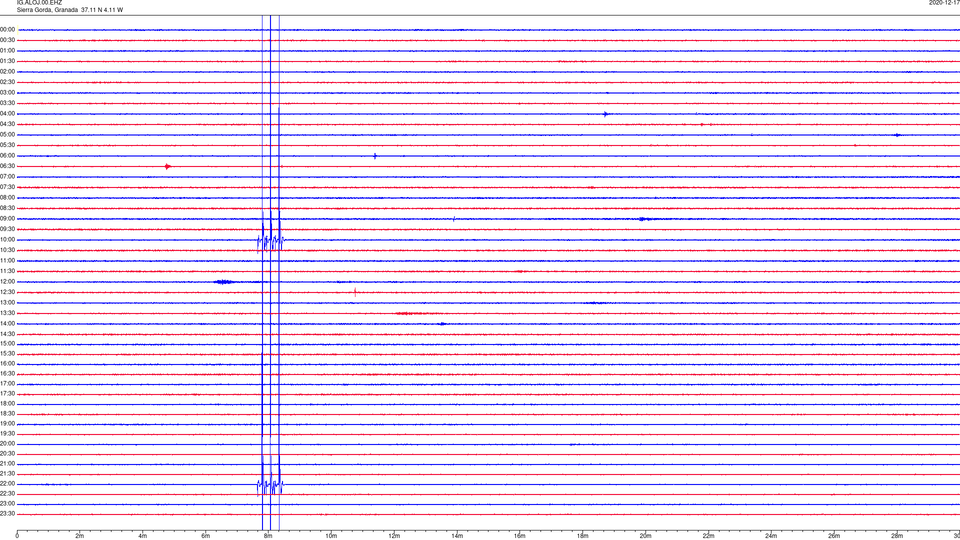
Task: Select the 02:30 trace time label
Action: coord(7,82)
